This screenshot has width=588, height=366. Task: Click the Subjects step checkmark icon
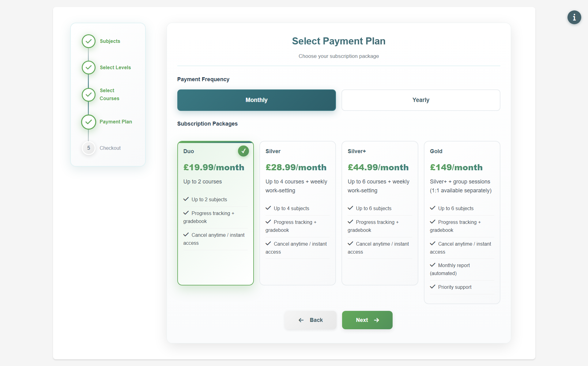pyautogui.click(x=89, y=41)
